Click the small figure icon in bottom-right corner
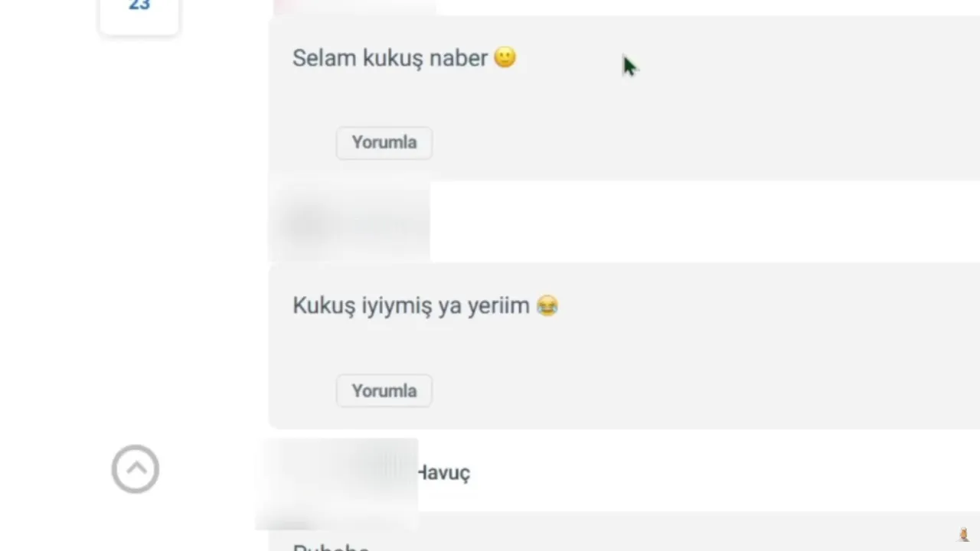This screenshot has height=551, width=980. pos(964,534)
